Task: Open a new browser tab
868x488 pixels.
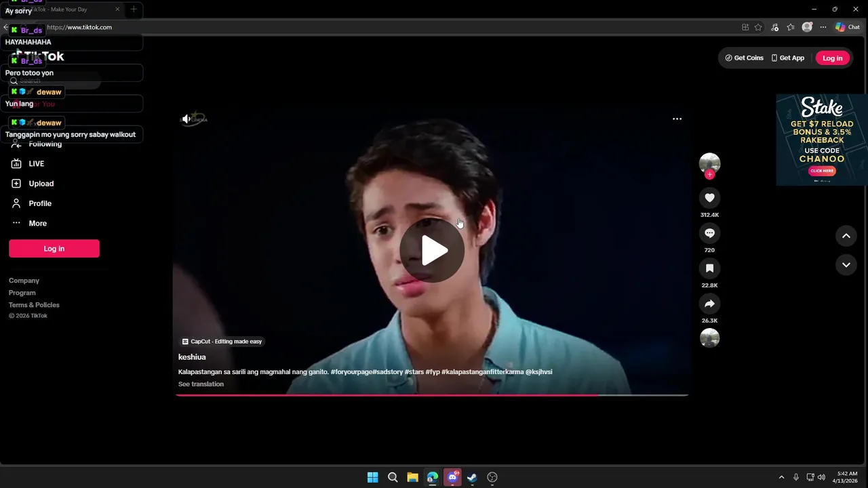Action: click(134, 9)
